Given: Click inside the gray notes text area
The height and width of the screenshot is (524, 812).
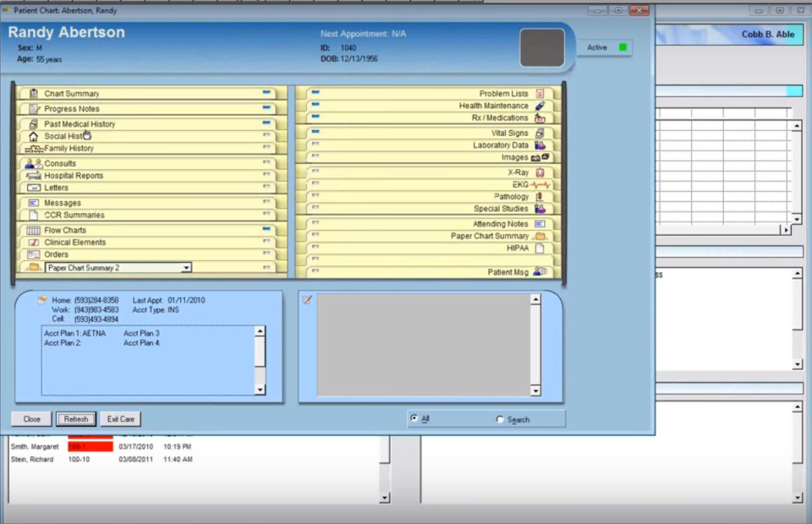Looking at the screenshot, I should pyautogui.click(x=424, y=345).
